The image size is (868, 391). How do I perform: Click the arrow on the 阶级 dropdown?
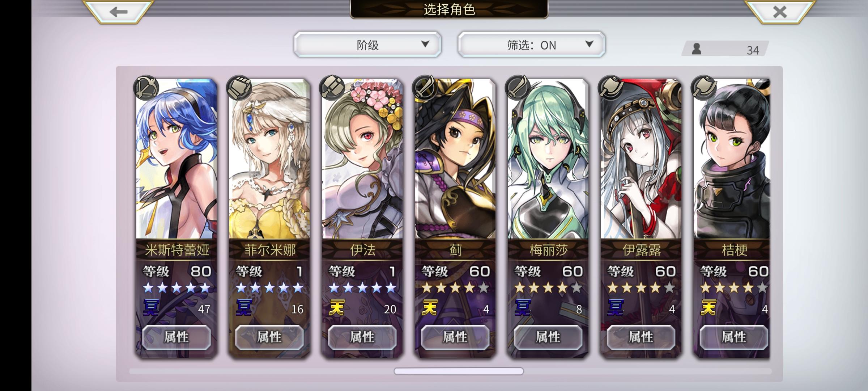click(425, 44)
